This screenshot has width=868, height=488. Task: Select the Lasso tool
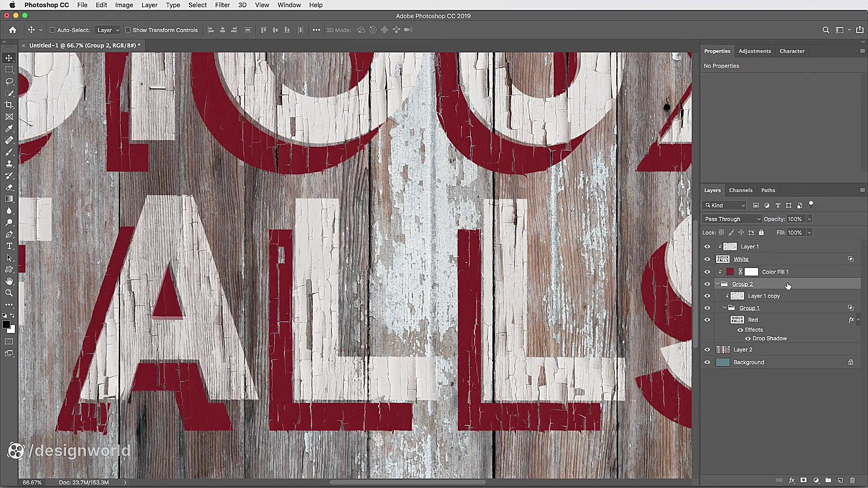point(9,81)
